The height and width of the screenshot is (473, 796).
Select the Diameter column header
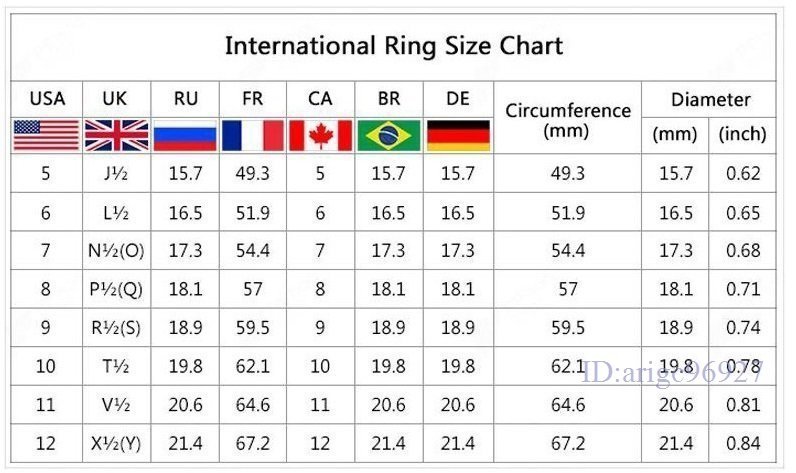tap(710, 100)
